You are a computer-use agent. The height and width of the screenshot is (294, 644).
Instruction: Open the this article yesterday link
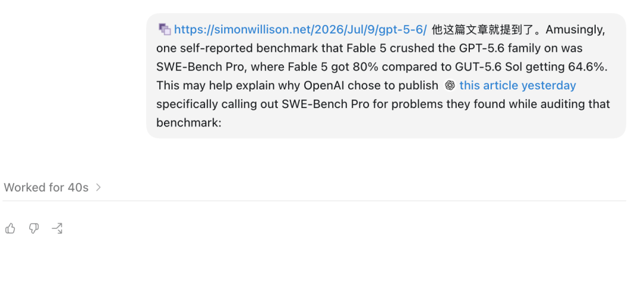point(518,85)
